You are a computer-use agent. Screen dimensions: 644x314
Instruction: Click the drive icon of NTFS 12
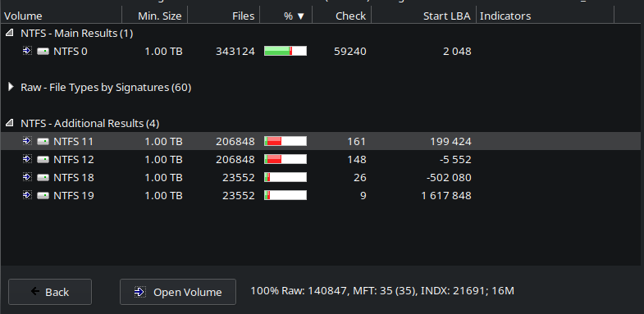43,160
